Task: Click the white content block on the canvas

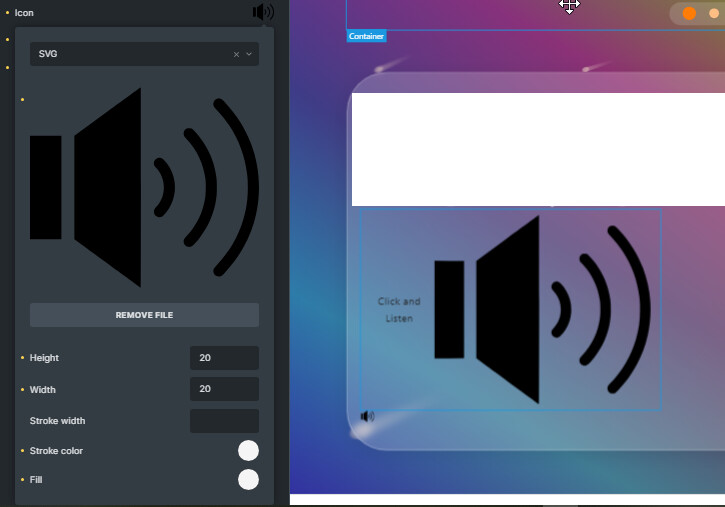Action: click(x=538, y=149)
